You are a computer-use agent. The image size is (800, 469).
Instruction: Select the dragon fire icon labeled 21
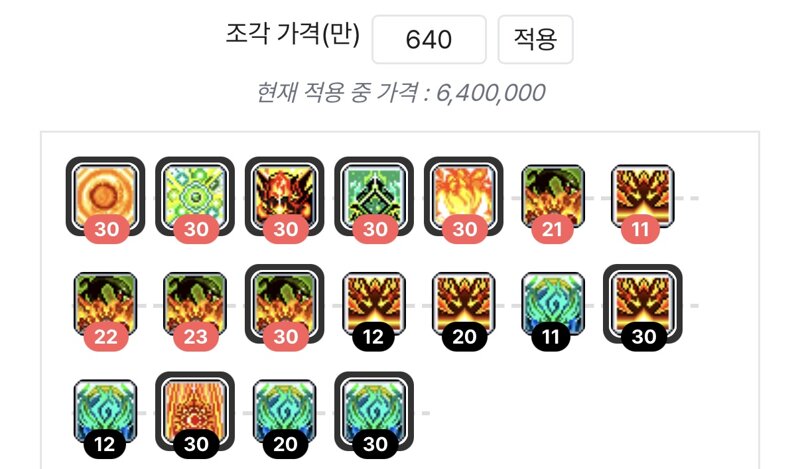[x=553, y=196]
